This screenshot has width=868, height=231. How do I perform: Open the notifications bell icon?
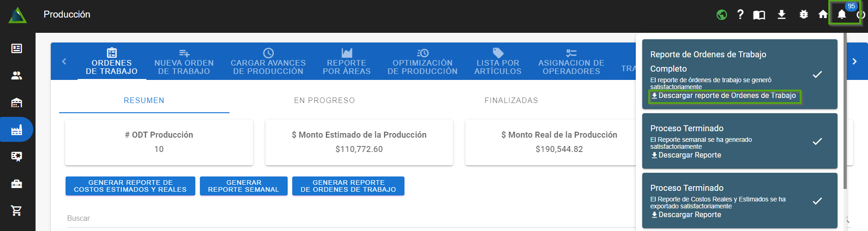842,14
